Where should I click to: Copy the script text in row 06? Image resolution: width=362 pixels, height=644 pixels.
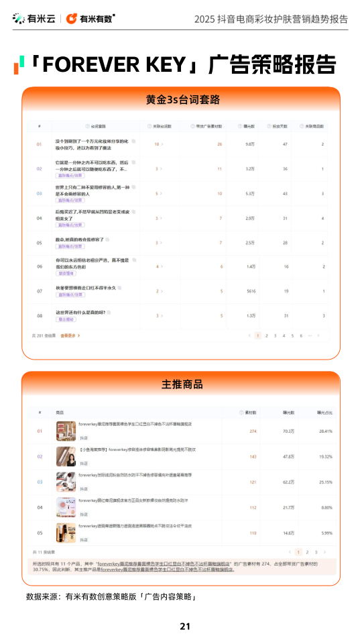pyautogui.click(x=134, y=260)
